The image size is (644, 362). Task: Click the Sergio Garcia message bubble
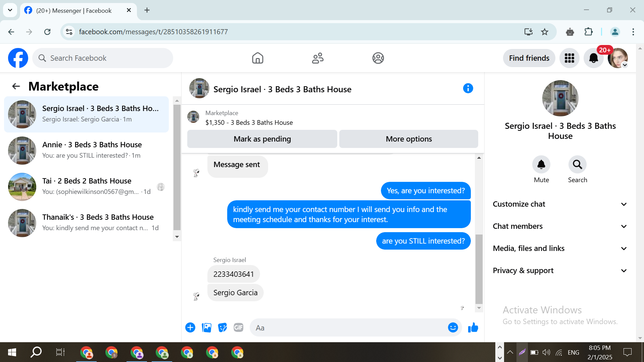click(x=236, y=293)
